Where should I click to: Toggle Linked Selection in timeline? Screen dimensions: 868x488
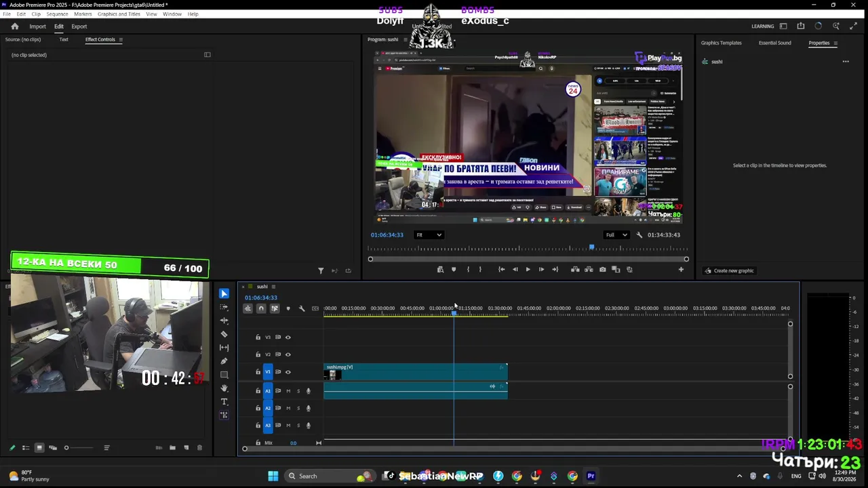coord(275,308)
